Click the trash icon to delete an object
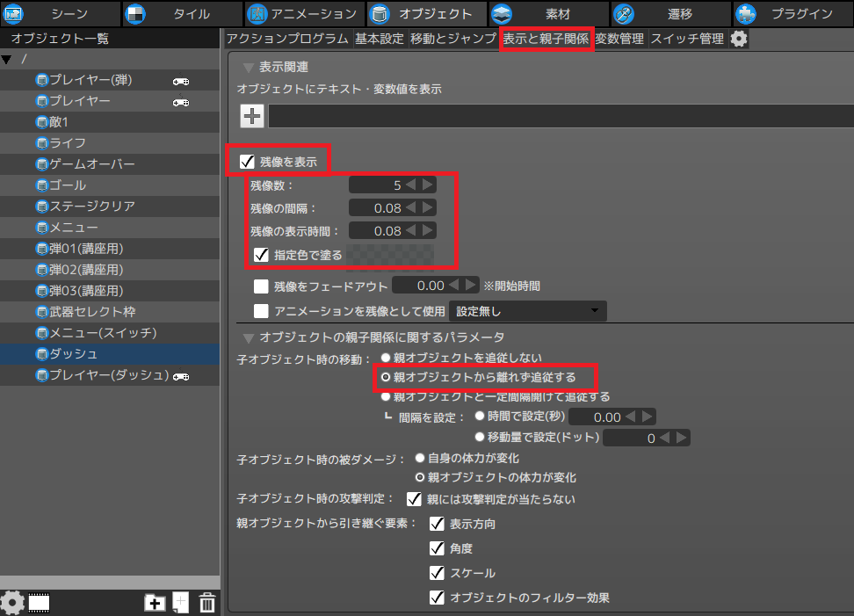Image resolution: width=854 pixels, height=616 pixels. click(206, 603)
